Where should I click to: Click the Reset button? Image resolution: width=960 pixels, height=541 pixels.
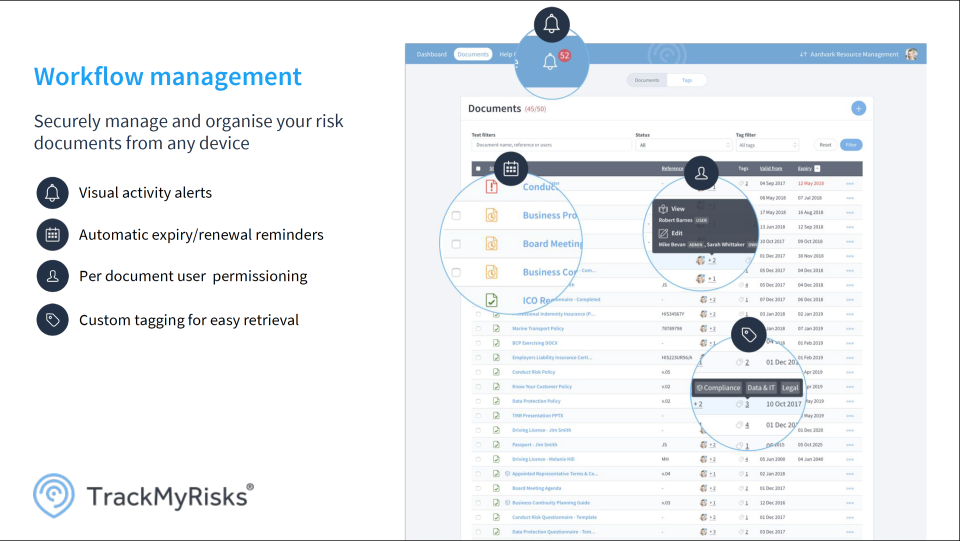[825, 145]
